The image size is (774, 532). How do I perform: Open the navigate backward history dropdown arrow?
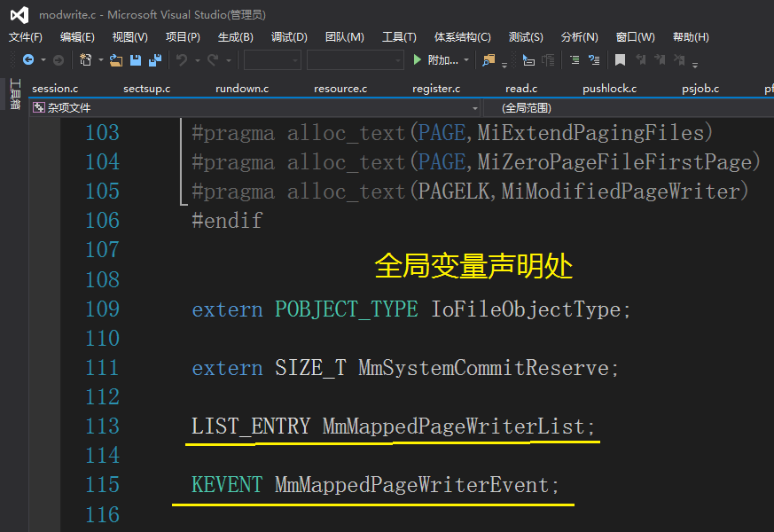pyautogui.click(x=43, y=60)
